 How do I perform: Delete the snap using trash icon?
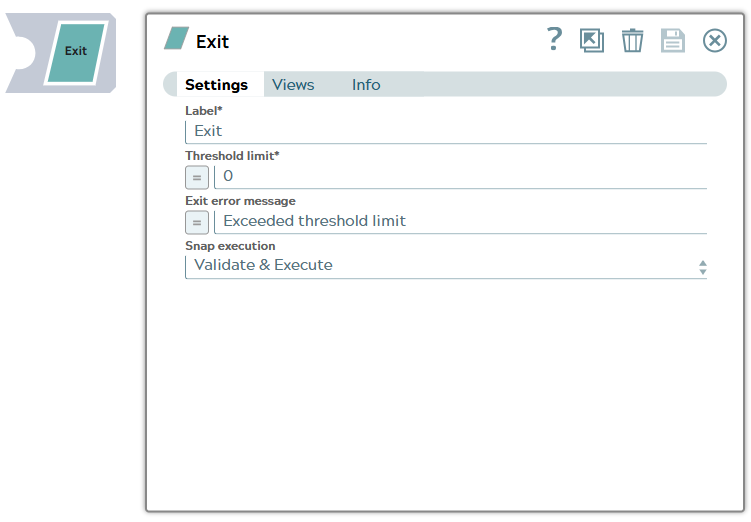click(632, 40)
